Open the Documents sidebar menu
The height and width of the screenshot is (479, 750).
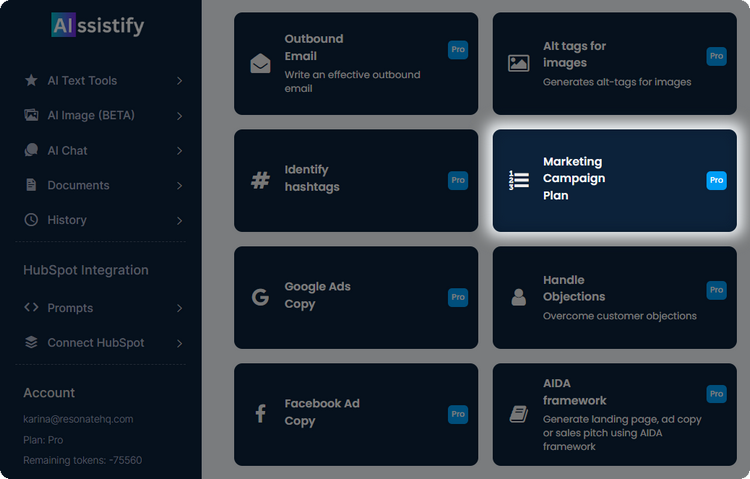pyautogui.click(x=79, y=185)
